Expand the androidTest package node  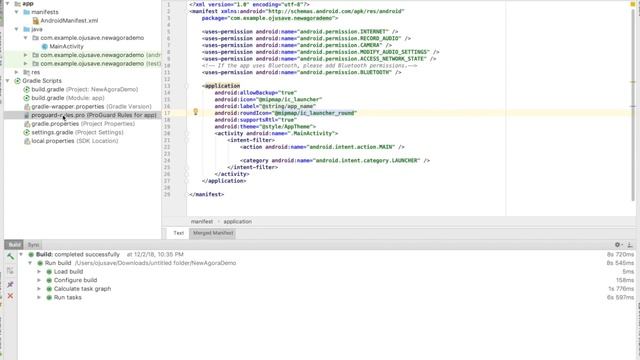coord(25,55)
